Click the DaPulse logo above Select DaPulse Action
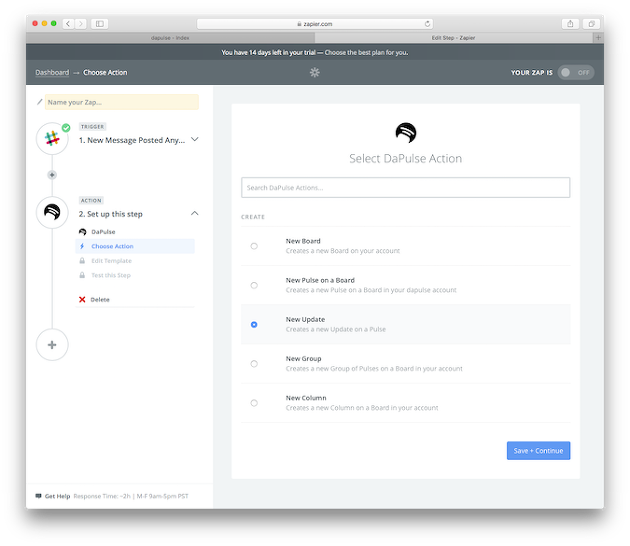The width and height of the screenshot is (630, 546). [x=405, y=133]
